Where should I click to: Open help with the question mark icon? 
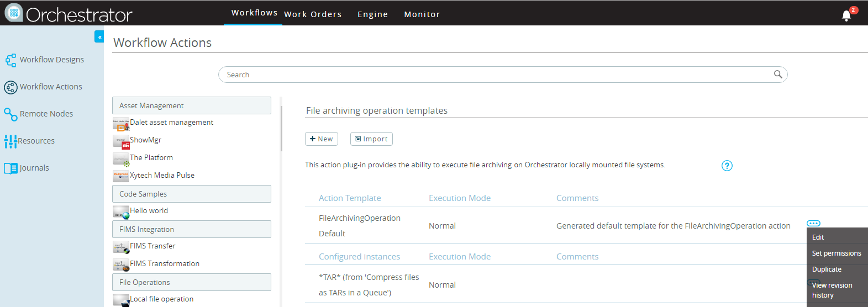click(x=727, y=166)
